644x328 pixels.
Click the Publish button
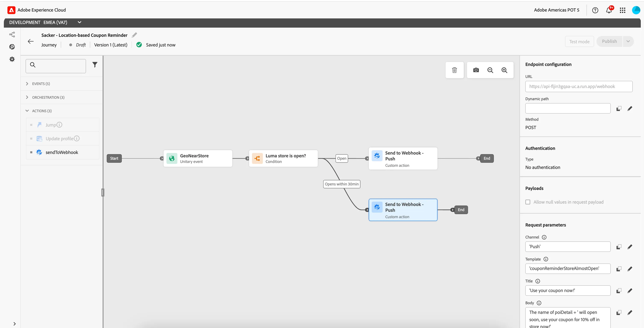pyautogui.click(x=609, y=41)
